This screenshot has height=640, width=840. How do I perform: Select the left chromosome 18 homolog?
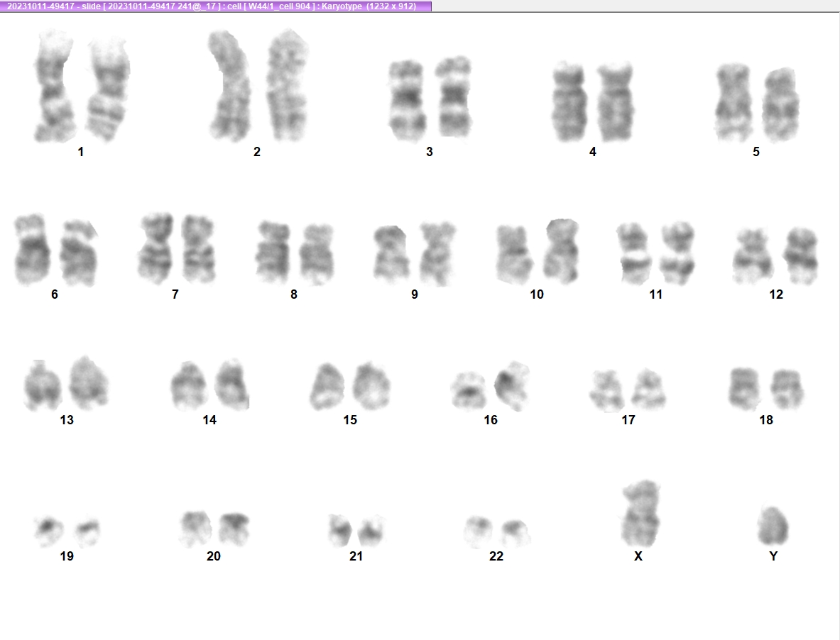coord(743,389)
